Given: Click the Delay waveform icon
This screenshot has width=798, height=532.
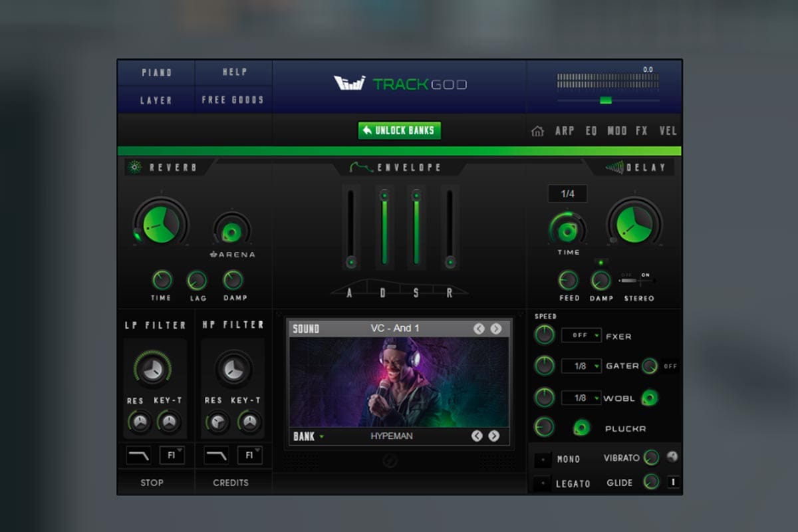Looking at the screenshot, I should click(x=614, y=168).
